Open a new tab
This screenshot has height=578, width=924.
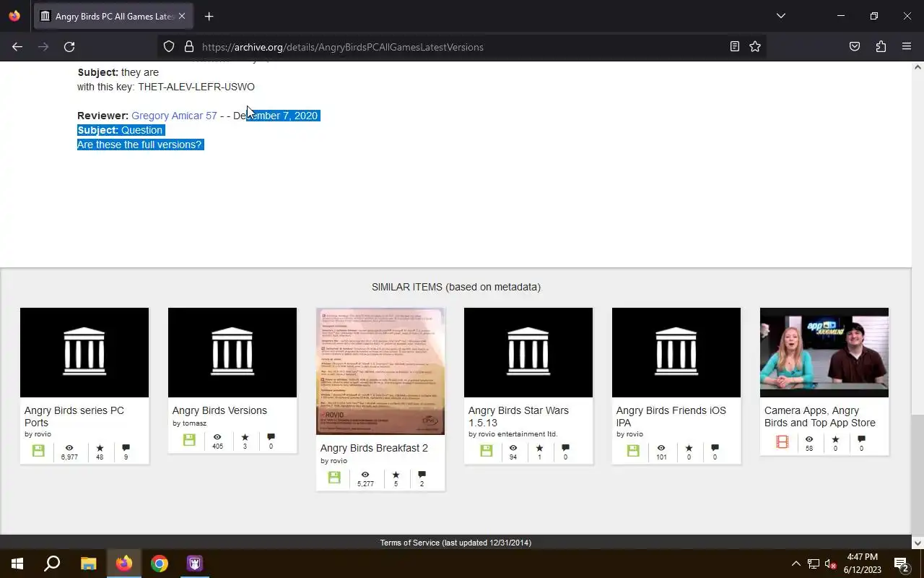coord(209,16)
